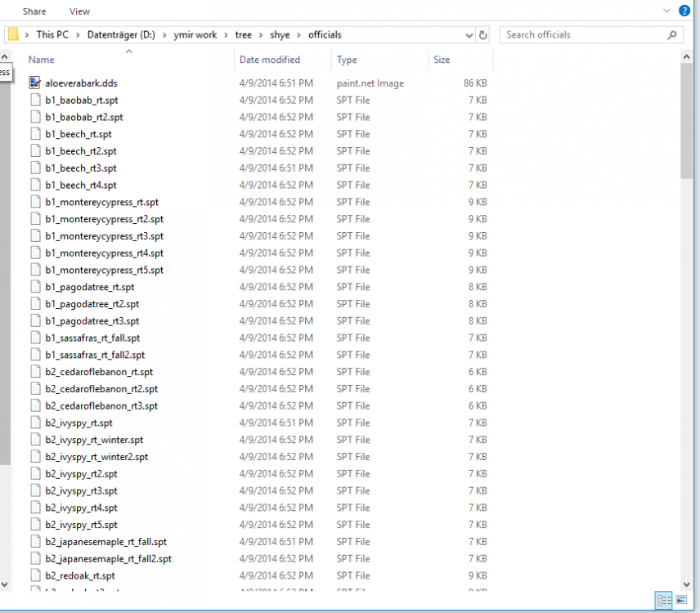Expand the chevron after 'tree' in breadcrumb
Screen dimensions: 700x613
pos(262,34)
